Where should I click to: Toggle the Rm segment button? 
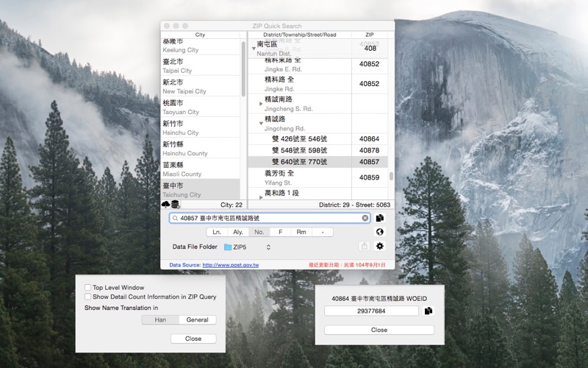click(x=301, y=232)
